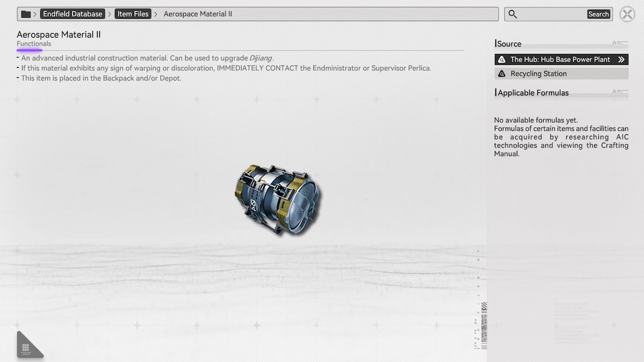Expand the Hub Base Power Plant double chevron

tap(621, 60)
